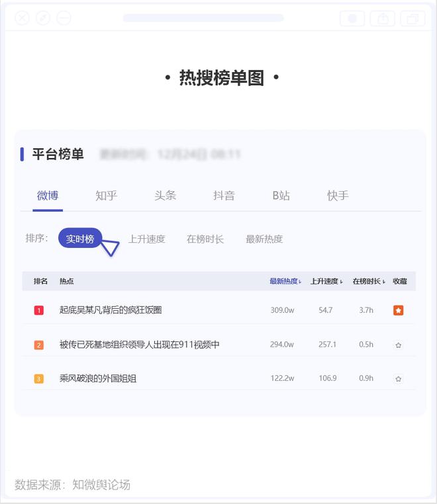Open topic 被传已死基地组织领导人出现在911视频中
The width and height of the screenshot is (437, 504).
point(139,345)
